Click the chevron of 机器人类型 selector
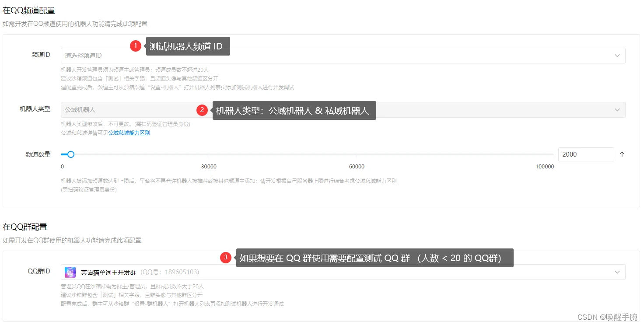The image size is (644, 325). [617, 110]
